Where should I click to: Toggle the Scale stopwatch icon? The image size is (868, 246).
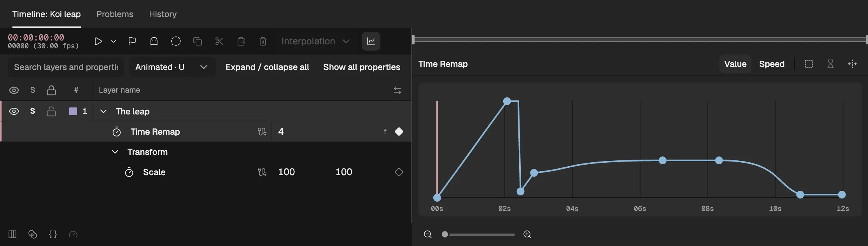129,172
